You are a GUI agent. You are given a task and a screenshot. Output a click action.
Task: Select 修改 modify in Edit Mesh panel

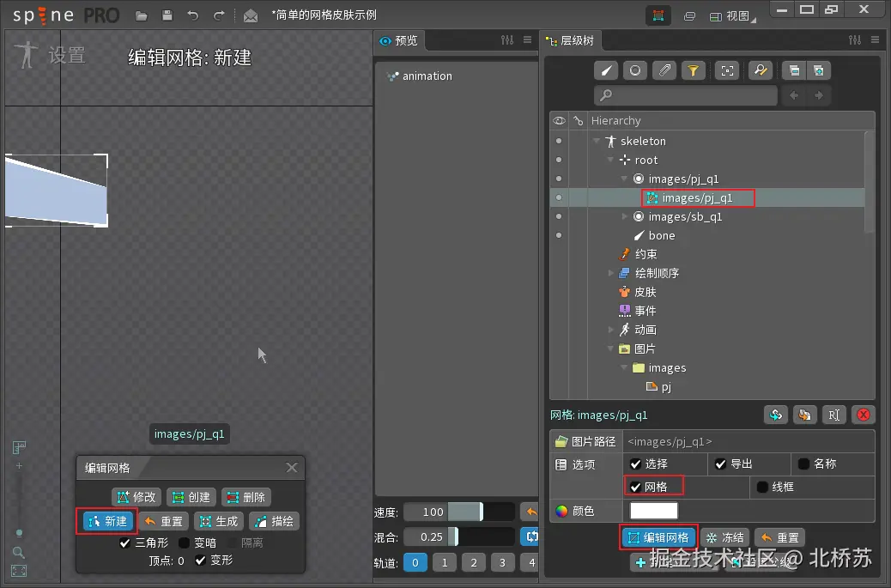(136, 497)
